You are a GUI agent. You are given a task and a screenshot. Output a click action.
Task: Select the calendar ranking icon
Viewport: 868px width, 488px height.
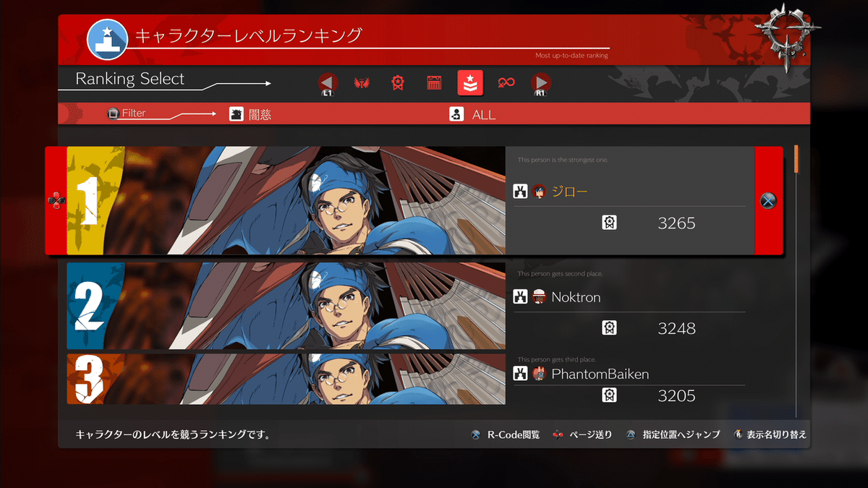(434, 83)
